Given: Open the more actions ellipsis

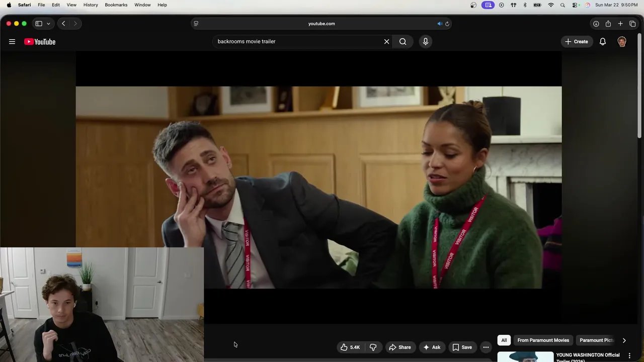Looking at the screenshot, I should point(486,347).
